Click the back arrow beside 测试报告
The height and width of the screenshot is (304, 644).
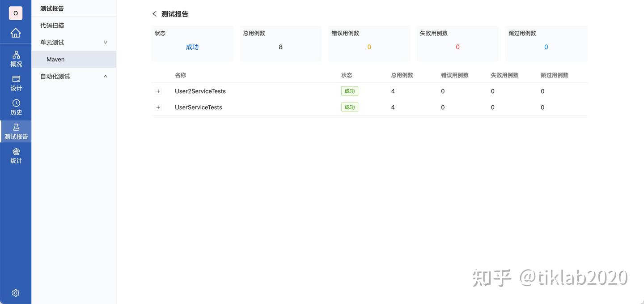tap(154, 14)
